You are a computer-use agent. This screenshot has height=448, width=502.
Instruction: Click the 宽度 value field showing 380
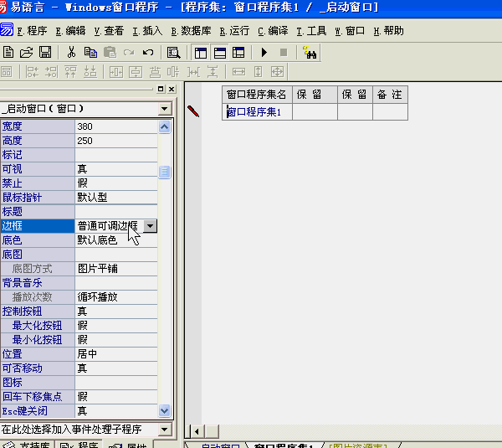115,126
